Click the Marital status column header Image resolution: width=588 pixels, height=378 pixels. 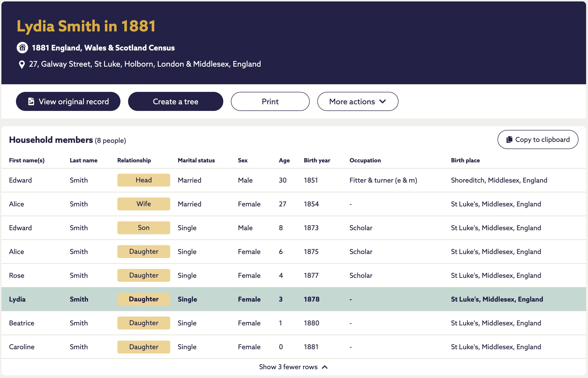coord(196,160)
